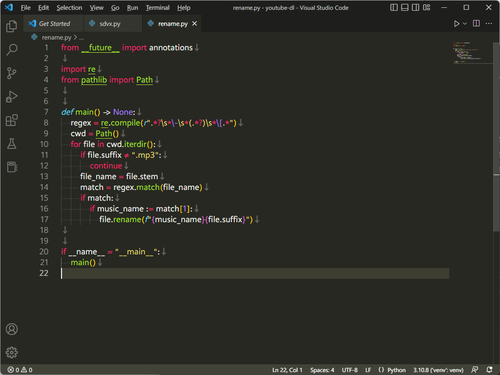500x375 pixels.
Task: Click line number 10 in gutter
Action: pyautogui.click(x=44, y=144)
